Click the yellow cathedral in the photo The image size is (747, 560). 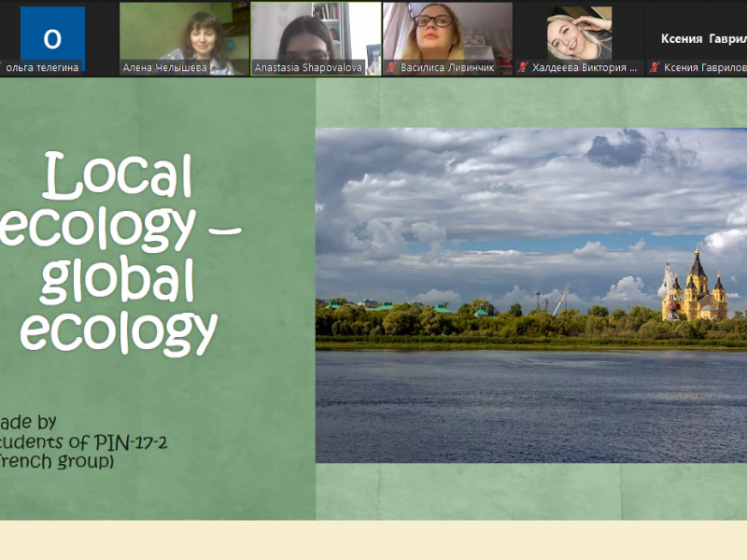point(696,287)
